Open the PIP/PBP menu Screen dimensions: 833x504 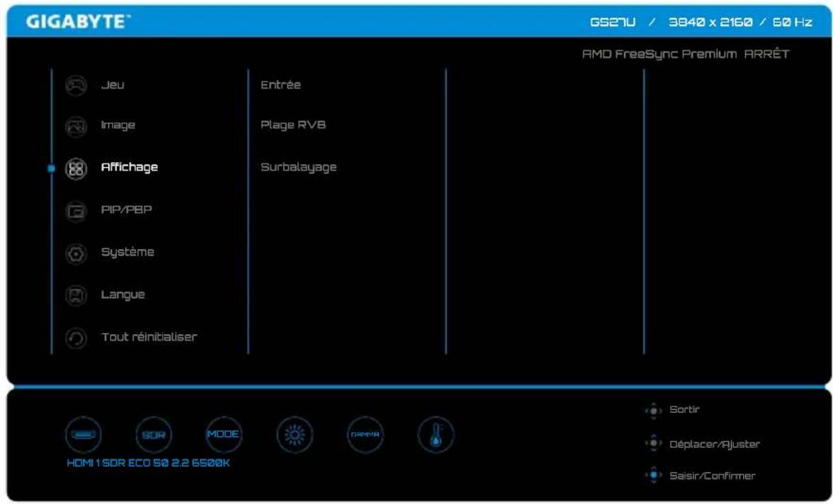[126, 210]
